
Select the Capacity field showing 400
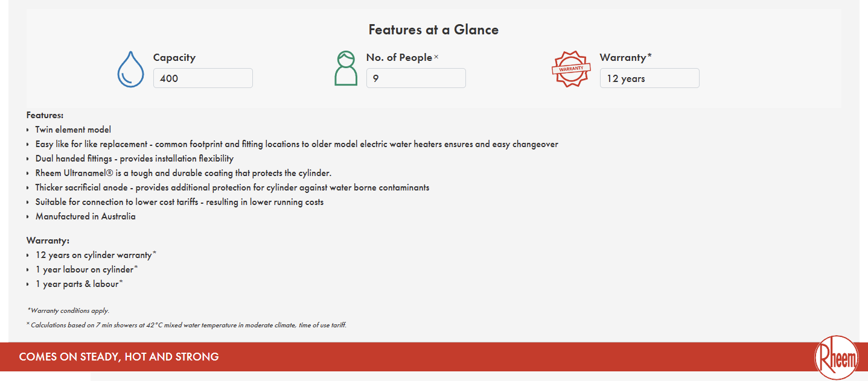coord(203,78)
